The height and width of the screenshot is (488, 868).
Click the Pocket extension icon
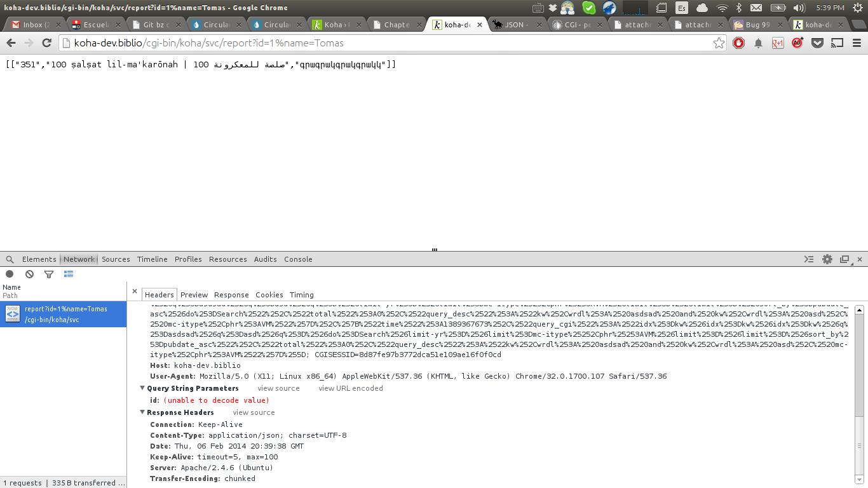click(818, 43)
